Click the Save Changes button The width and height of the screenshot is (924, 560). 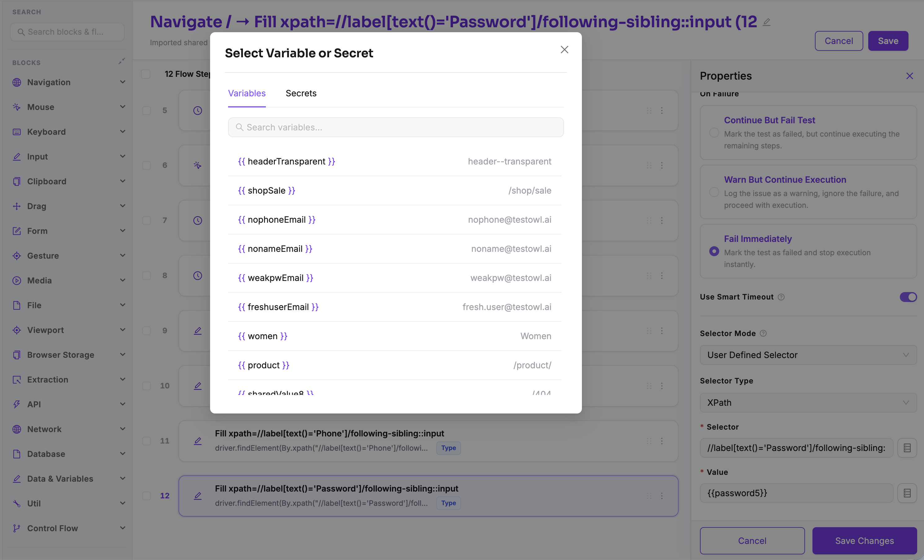[865, 540]
